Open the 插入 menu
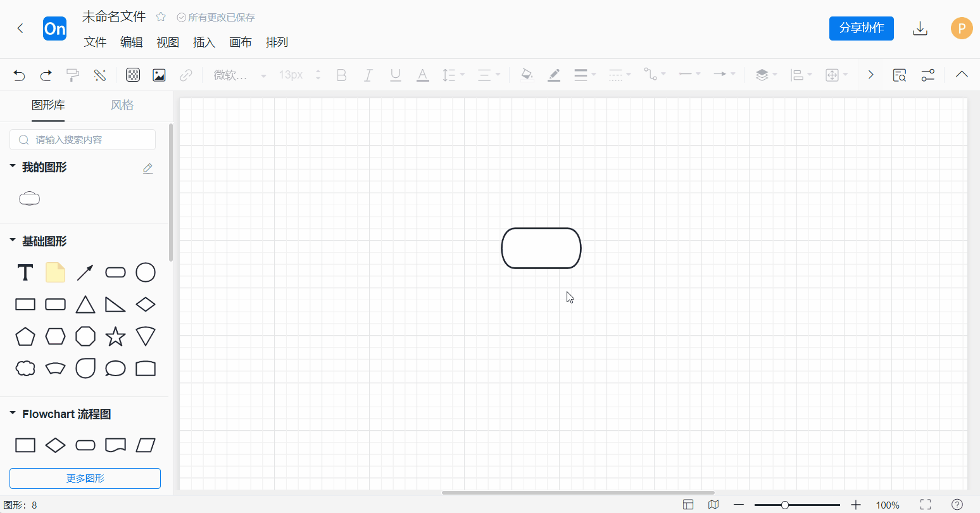Viewport: 980px width, 513px height. click(204, 42)
